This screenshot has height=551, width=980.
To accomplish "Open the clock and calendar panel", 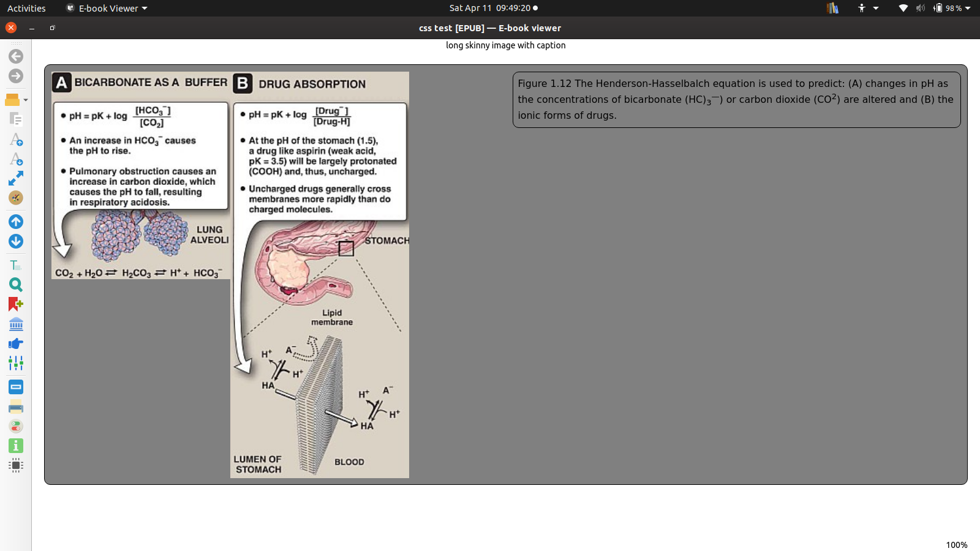I will click(x=493, y=8).
